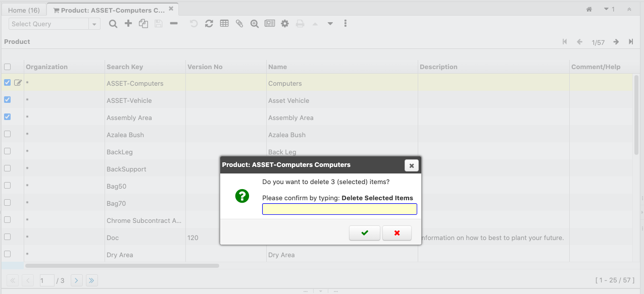Click the Find Record magnifier icon

[x=113, y=24]
